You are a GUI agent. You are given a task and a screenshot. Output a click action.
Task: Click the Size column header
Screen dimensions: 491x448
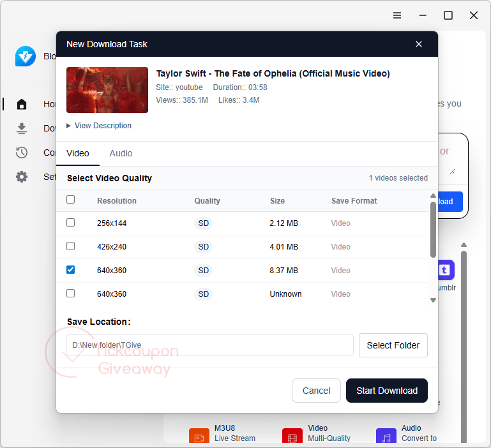pyautogui.click(x=278, y=201)
